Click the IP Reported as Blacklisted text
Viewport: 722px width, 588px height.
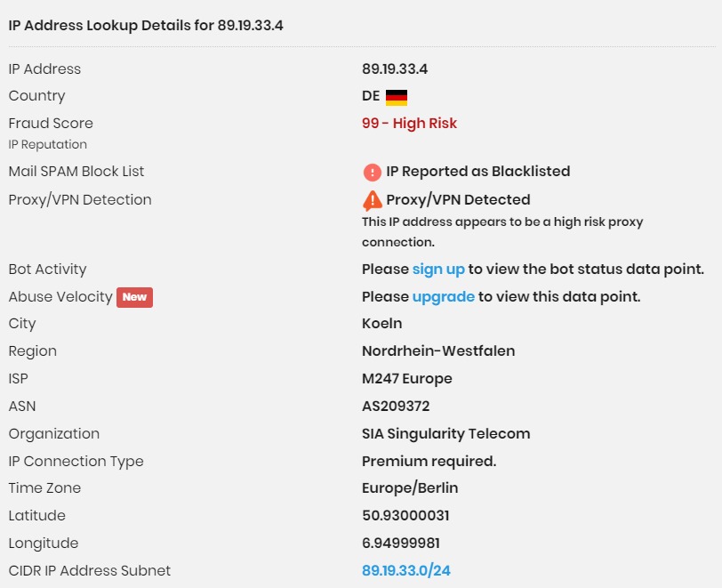pos(478,172)
